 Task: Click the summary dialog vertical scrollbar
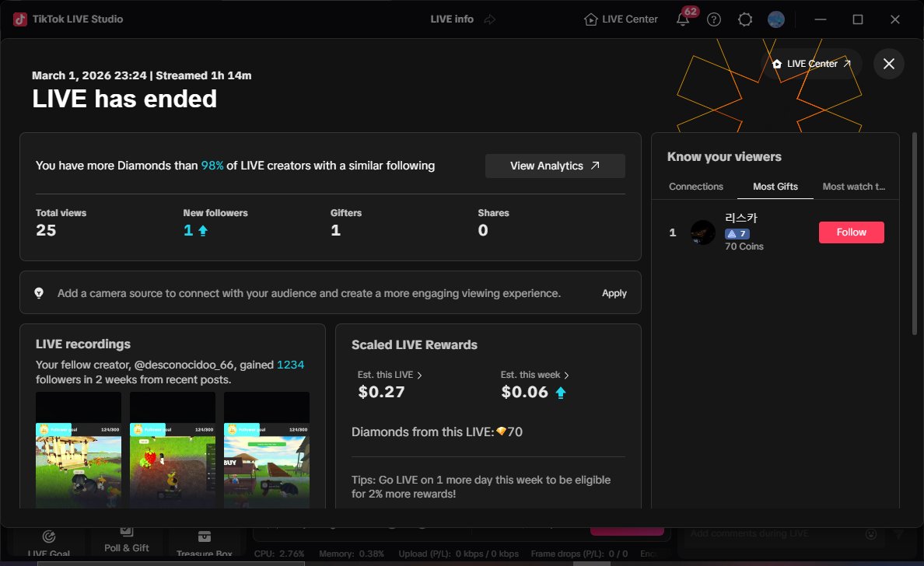[x=915, y=234]
